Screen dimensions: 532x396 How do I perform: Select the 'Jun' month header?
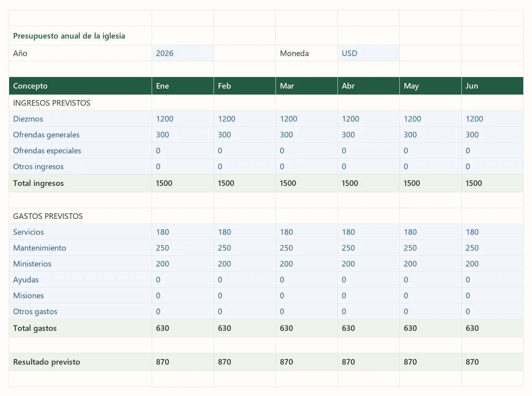[492, 86]
